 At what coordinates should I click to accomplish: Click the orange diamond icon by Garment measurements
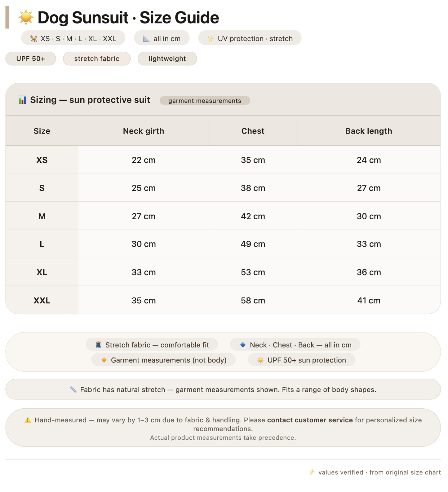tap(104, 360)
